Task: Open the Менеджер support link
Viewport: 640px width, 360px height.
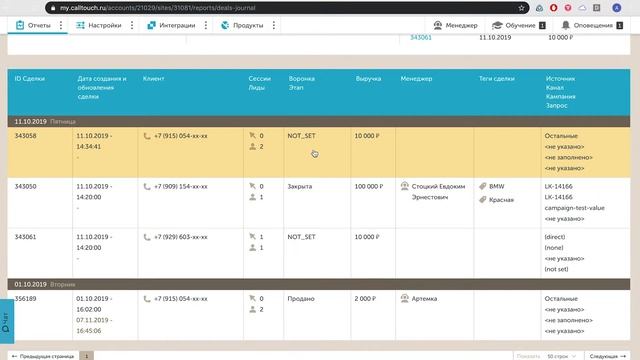Action: pyautogui.click(x=456, y=25)
